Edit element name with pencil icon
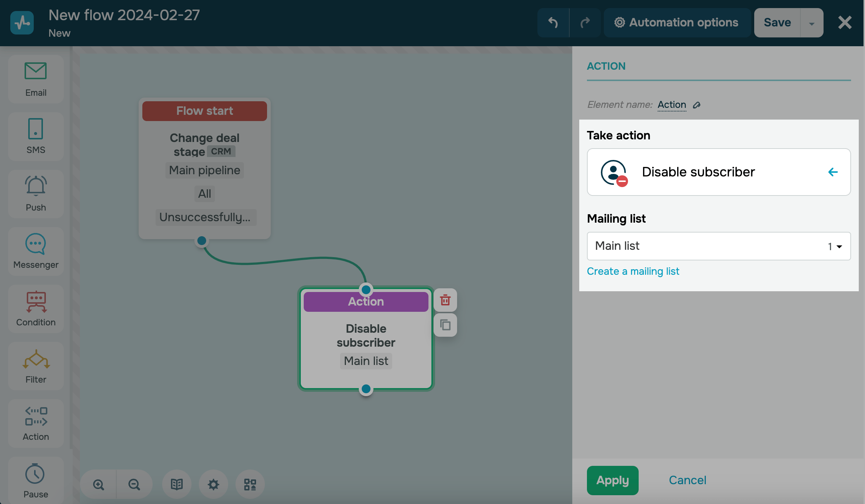The width and height of the screenshot is (865, 504). (697, 105)
